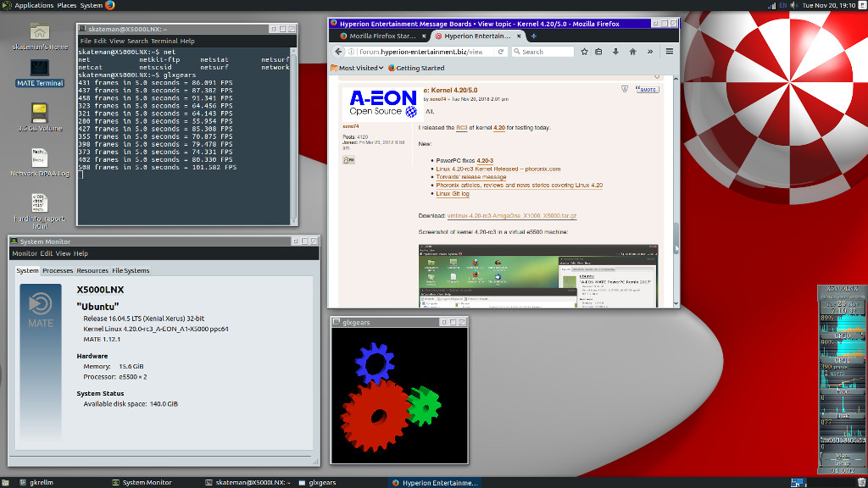868x488 pixels.
Task: Open Firefox downloads arrow icon
Action: click(615, 52)
